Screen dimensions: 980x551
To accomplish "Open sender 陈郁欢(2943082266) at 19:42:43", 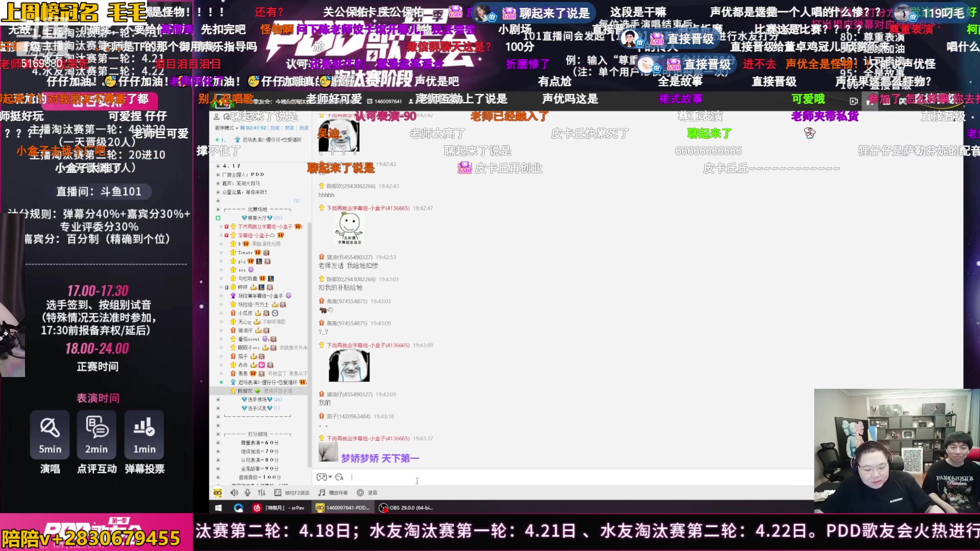I will 351,186.
